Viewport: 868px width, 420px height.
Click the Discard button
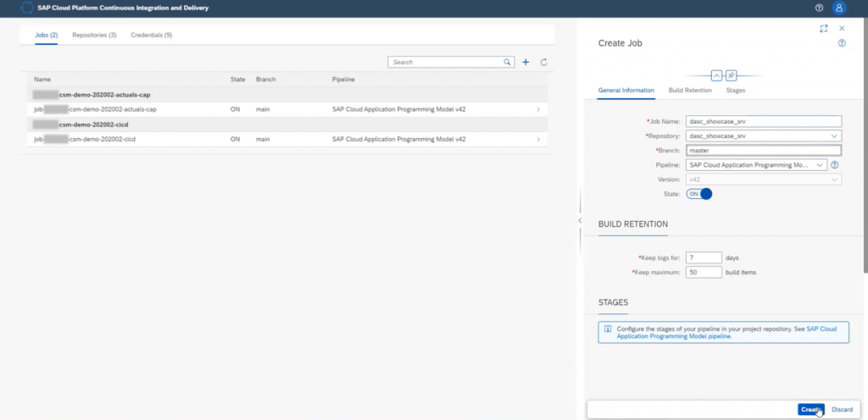pyautogui.click(x=842, y=410)
